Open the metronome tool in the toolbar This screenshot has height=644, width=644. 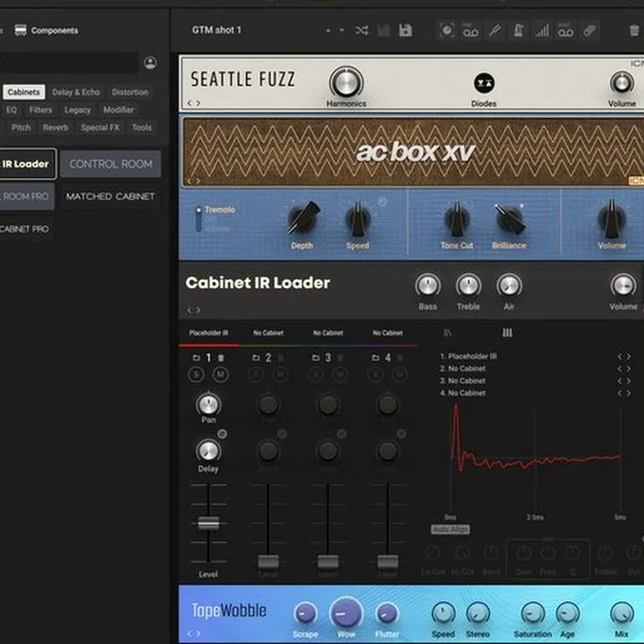click(x=518, y=30)
